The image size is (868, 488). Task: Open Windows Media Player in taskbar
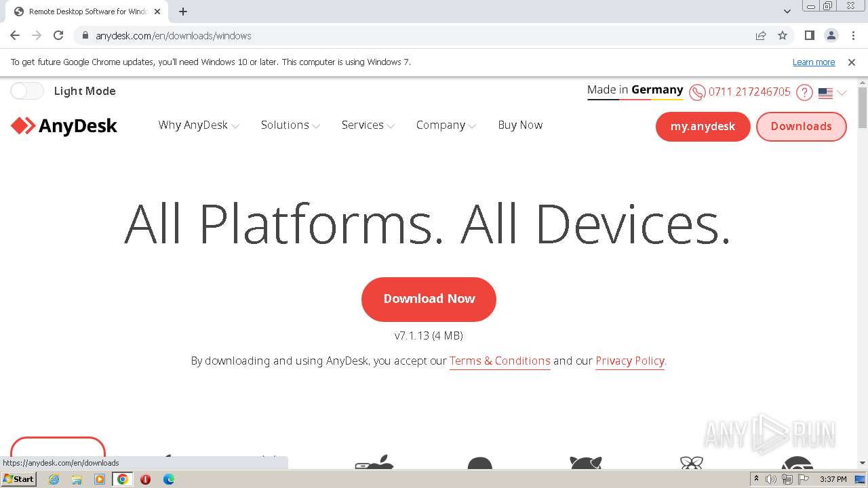[x=100, y=479]
